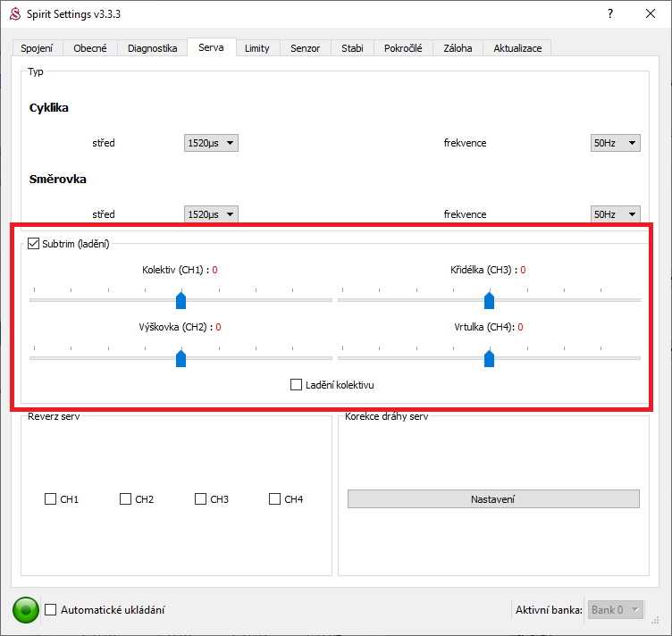This screenshot has width=672, height=636.
Task: Open the Cyklika frekvence 50Hz dropdown
Action: [x=616, y=143]
